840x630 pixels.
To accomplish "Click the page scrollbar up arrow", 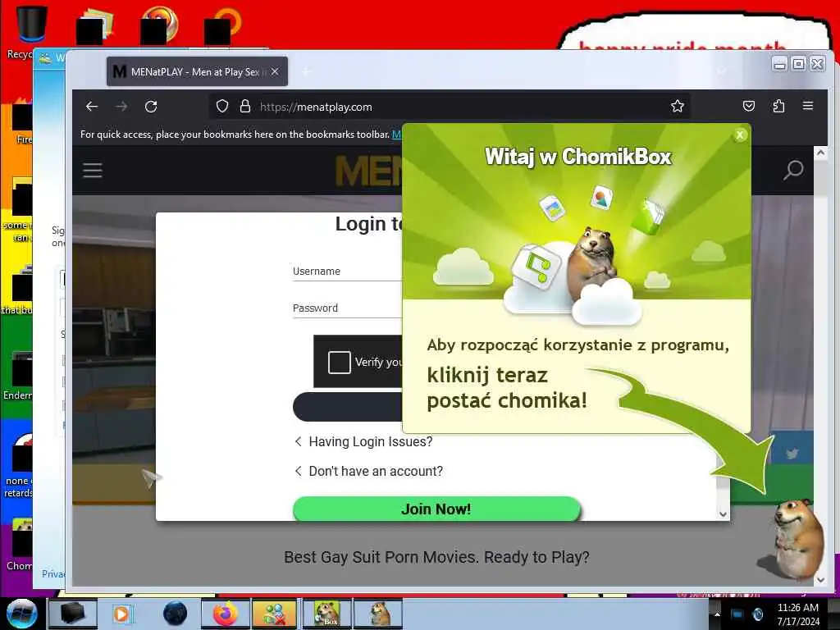I will tap(820, 153).
